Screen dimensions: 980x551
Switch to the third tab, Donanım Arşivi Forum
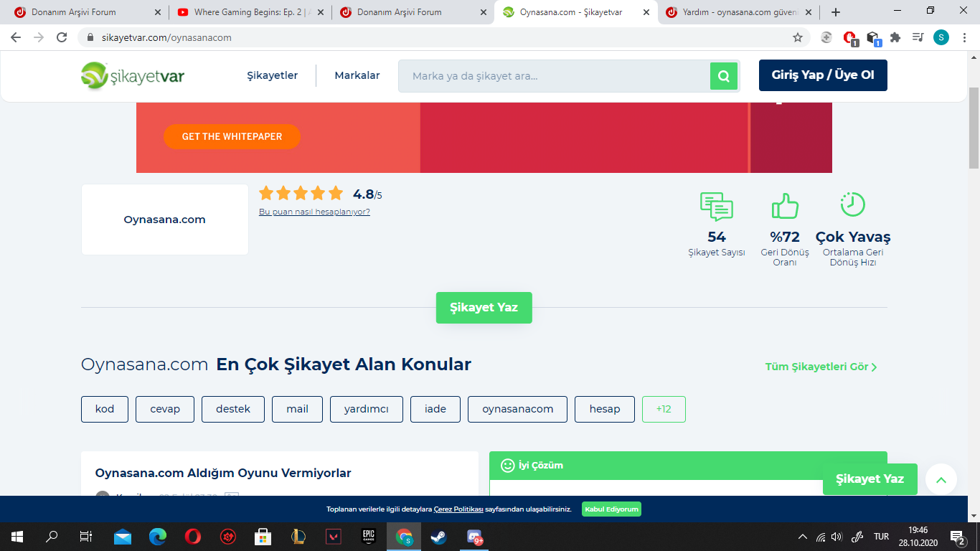[x=410, y=12]
